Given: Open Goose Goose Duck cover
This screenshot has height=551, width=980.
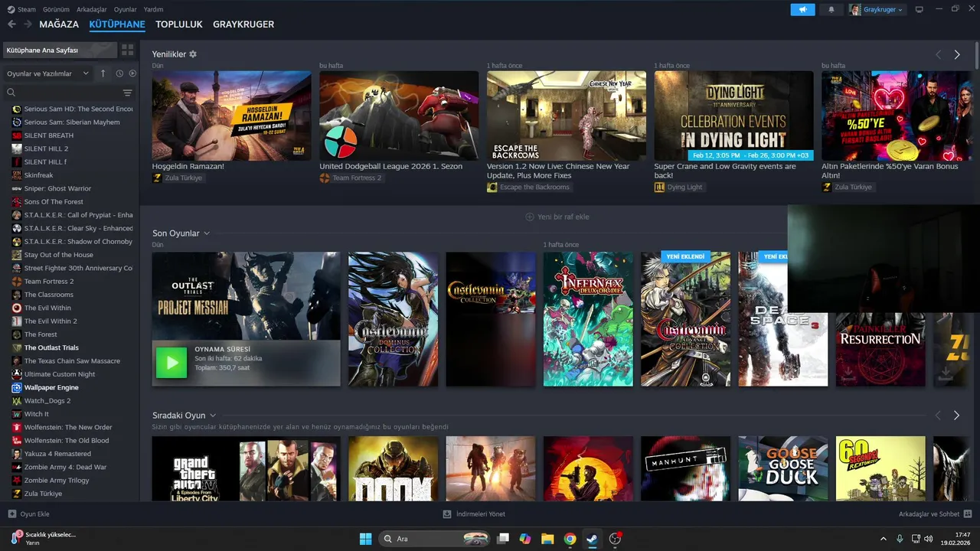Looking at the screenshot, I should 782,468.
